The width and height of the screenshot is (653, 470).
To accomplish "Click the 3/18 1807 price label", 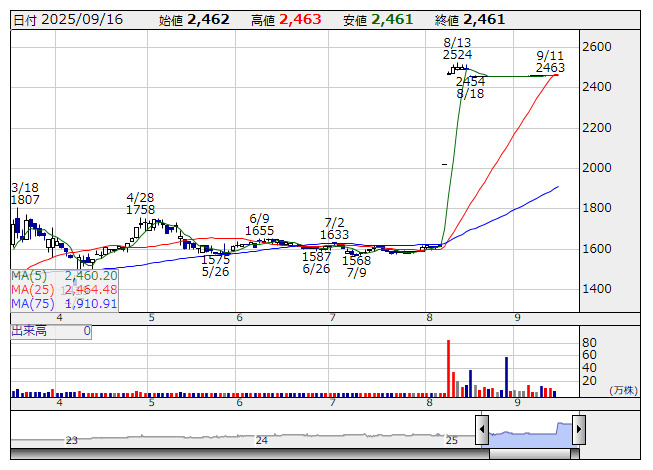I will [x=25, y=194].
